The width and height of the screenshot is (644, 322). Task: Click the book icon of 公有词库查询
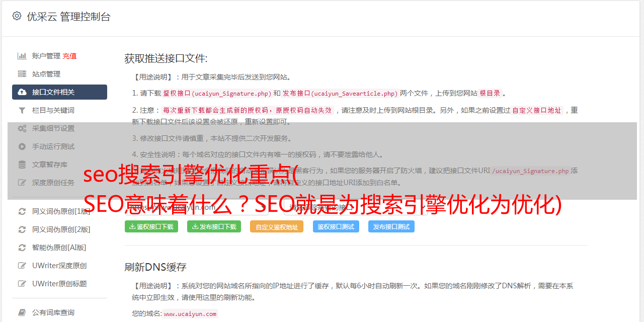pyautogui.click(x=22, y=312)
